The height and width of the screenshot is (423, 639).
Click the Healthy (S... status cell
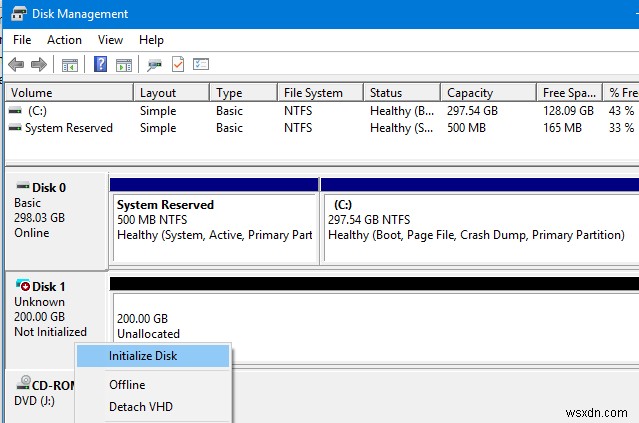[402, 128]
